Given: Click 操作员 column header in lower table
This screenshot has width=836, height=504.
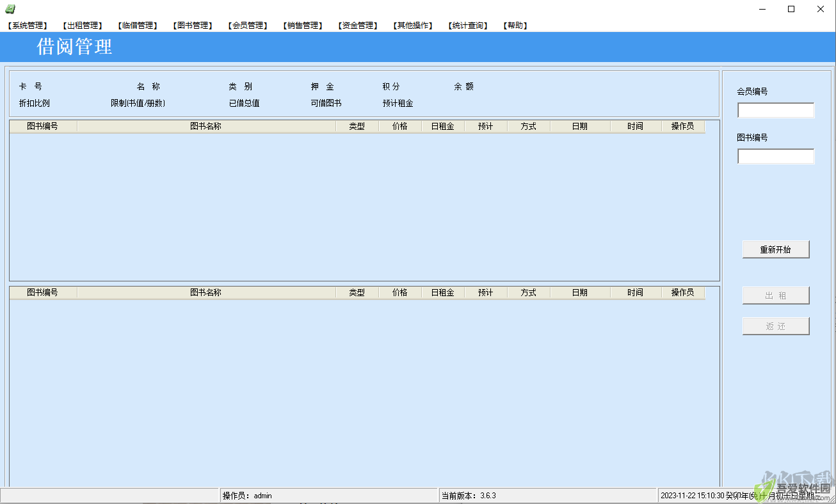Looking at the screenshot, I should coord(683,293).
